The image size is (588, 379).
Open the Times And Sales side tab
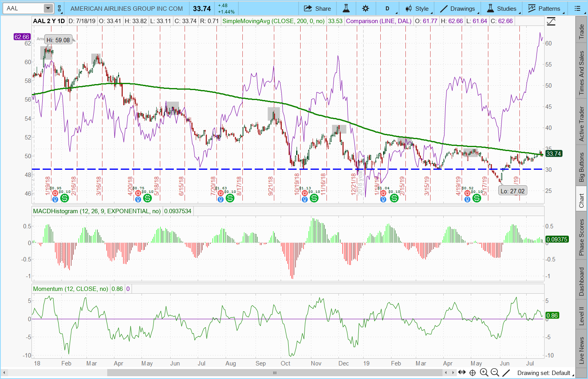point(581,73)
